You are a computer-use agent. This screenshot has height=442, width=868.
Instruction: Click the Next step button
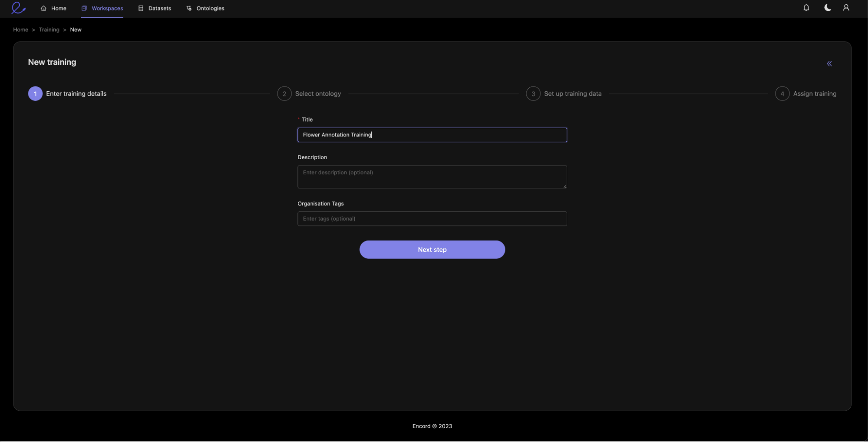pyautogui.click(x=432, y=249)
